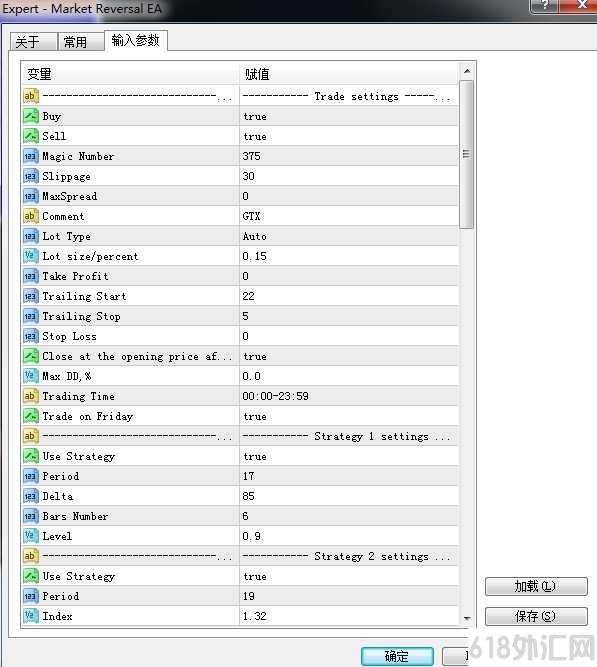The image size is (597, 667).
Task: Click the 保存 (S) button
Action: click(x=536, y=616)
